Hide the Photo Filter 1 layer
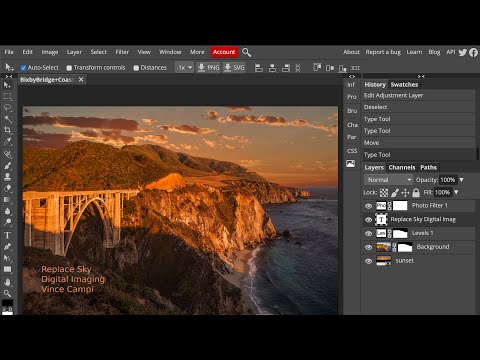This screenshot has width=480, height=360. click(368, 206)
